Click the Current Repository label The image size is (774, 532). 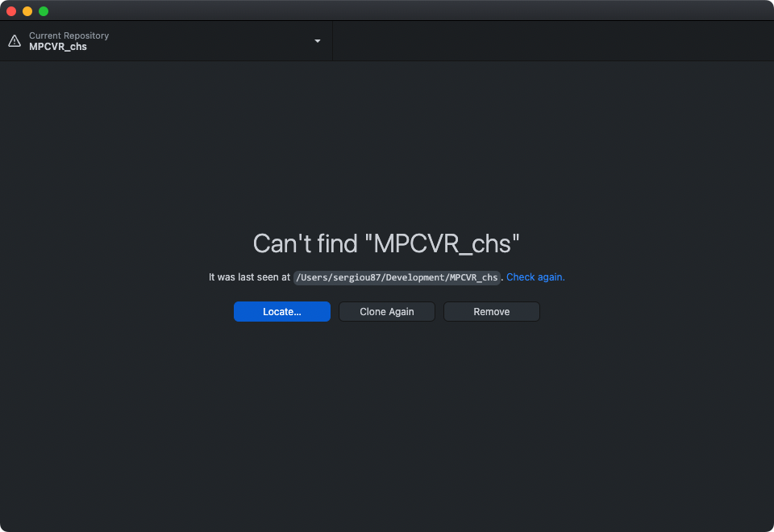(x=69, y=35)
